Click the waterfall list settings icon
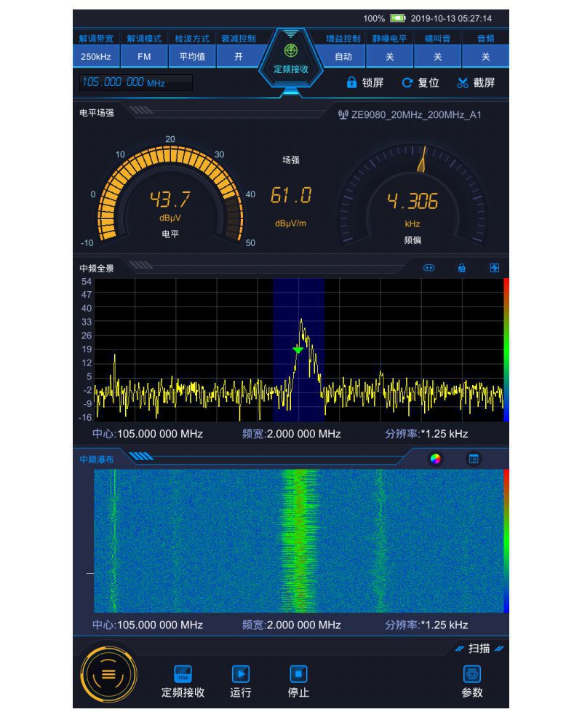 tap(474, 459)
